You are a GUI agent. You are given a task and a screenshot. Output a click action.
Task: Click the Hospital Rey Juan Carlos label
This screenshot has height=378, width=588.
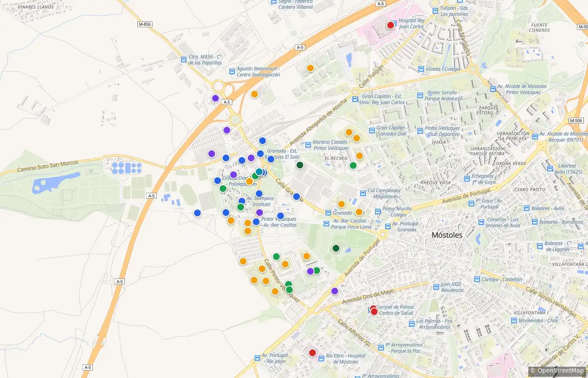point(411,23)
